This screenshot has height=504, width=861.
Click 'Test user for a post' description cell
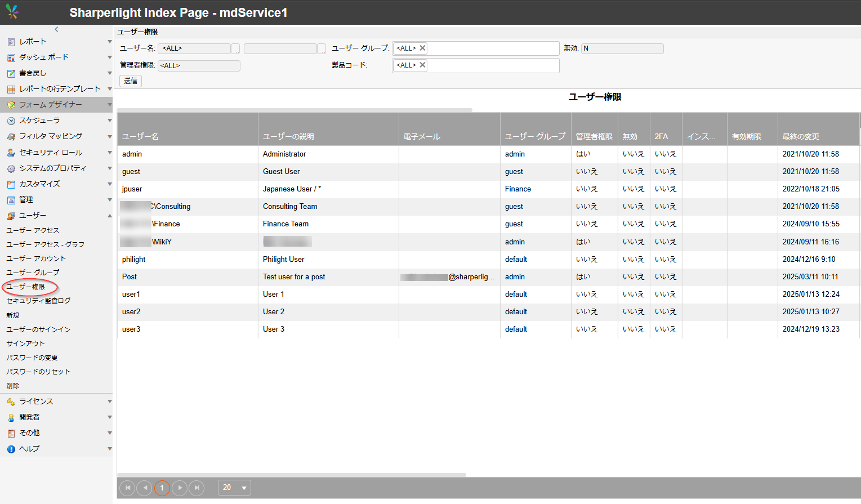coord(328,277)
